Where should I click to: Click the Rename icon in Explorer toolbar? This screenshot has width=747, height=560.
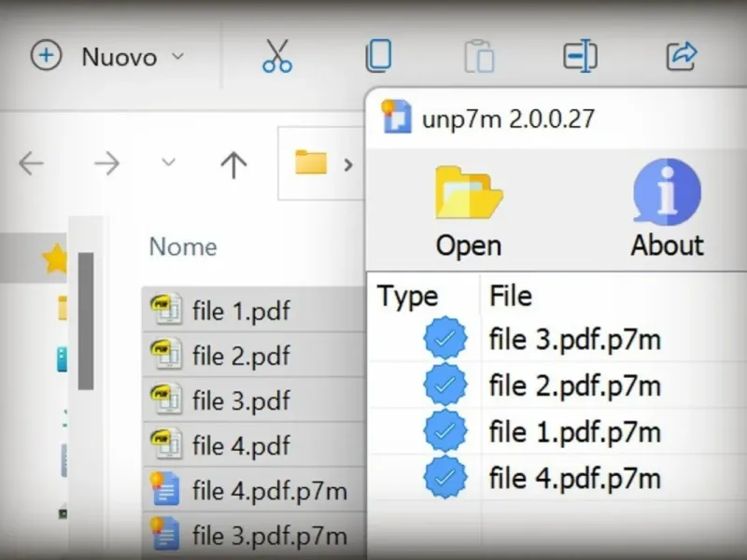(580, 56)
